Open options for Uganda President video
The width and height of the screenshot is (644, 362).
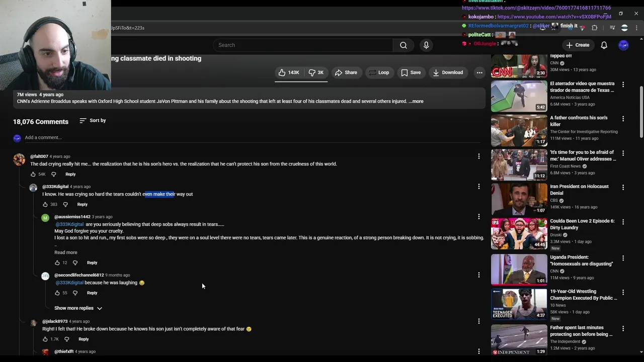[623, 258]
